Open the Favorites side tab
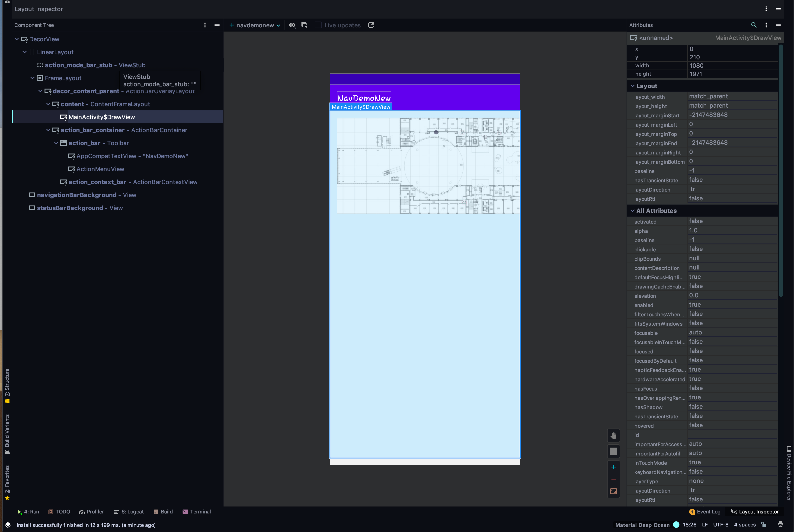 pos(7,483)
